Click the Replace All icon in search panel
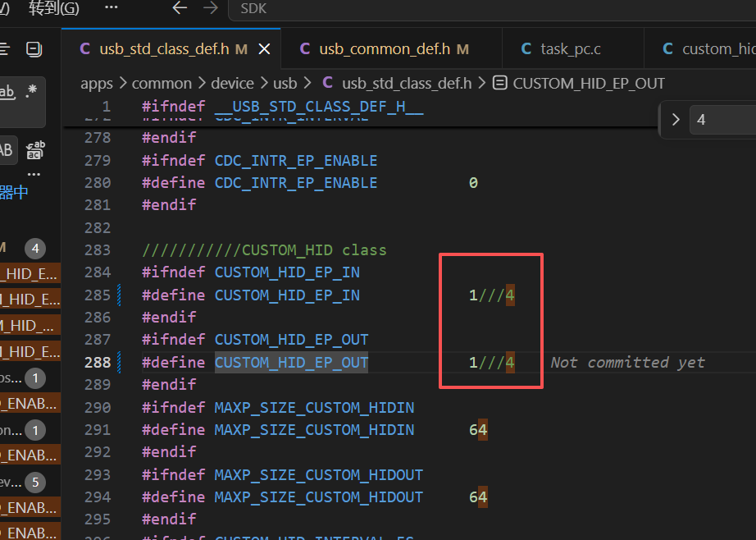This screenshot has width=756, height=540. (x=36, y=150)
